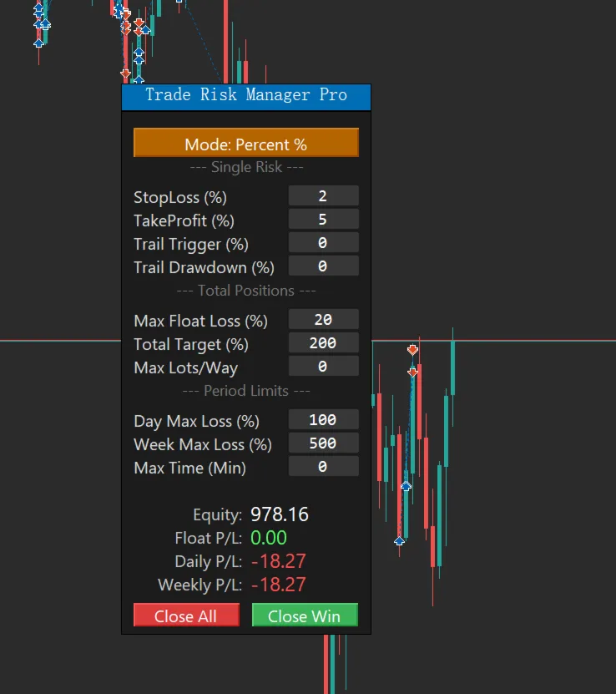Click the Max Lots/Way input box
Image resolution: width=616 pixels, height=694 pixels.
click(x=323, y=366)
